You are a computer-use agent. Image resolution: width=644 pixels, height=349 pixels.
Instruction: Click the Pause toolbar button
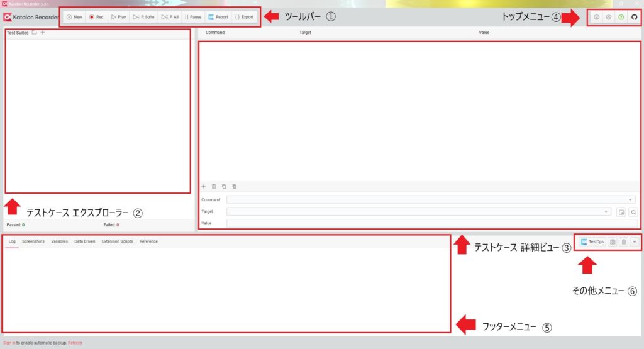point(193,17)
